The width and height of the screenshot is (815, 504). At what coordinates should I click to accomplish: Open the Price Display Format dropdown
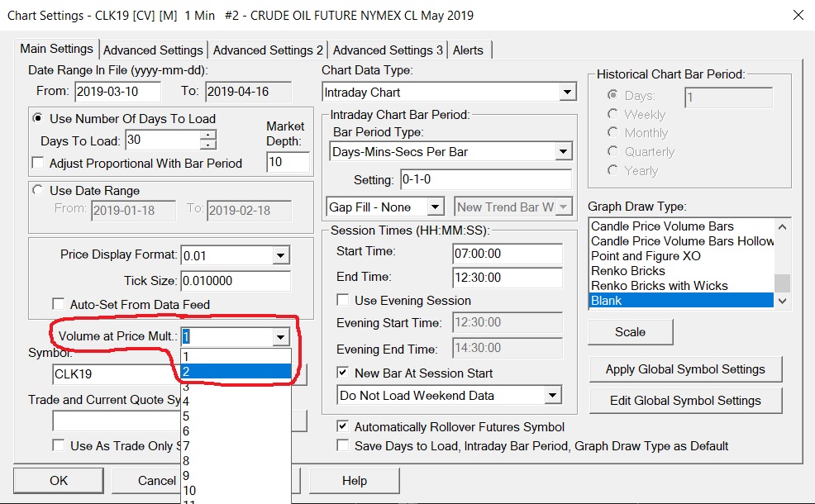point(281,255)
